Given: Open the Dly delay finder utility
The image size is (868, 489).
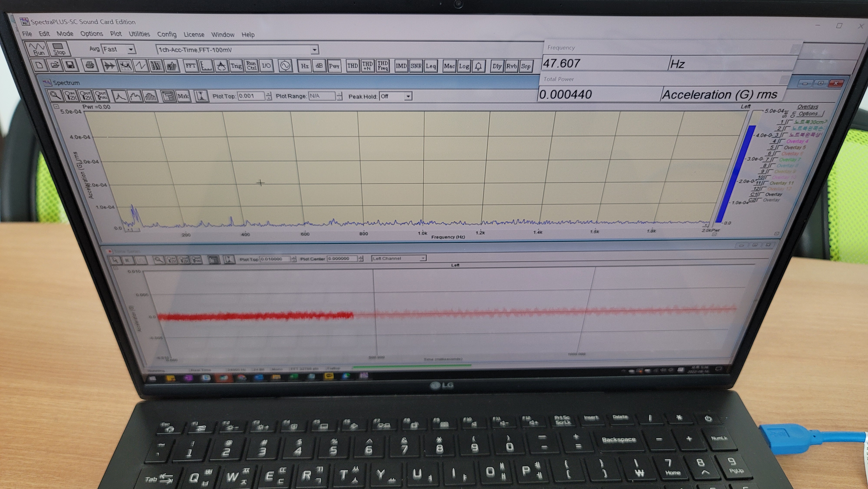Looking at the screenshot, I should pos(497,66).
